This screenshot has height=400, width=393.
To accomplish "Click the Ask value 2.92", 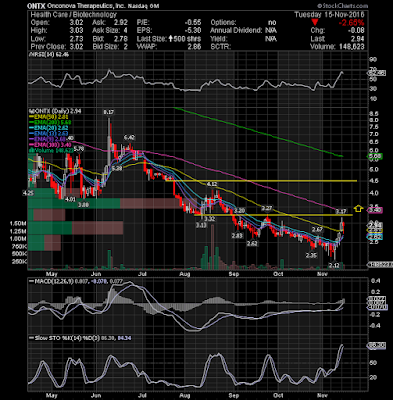I will (121, 23).
